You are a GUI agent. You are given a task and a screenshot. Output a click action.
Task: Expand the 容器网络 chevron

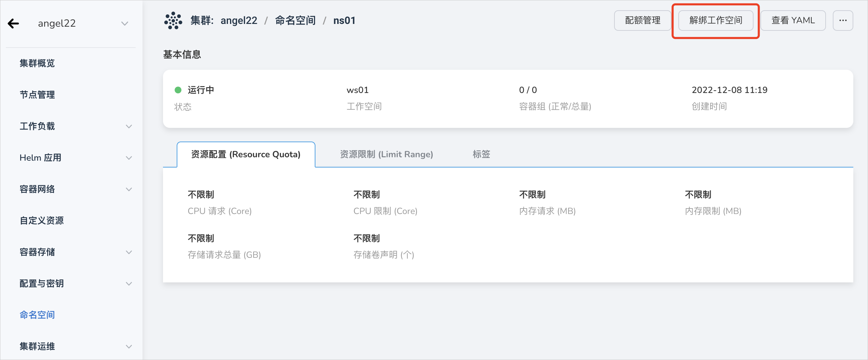[129, 189]
